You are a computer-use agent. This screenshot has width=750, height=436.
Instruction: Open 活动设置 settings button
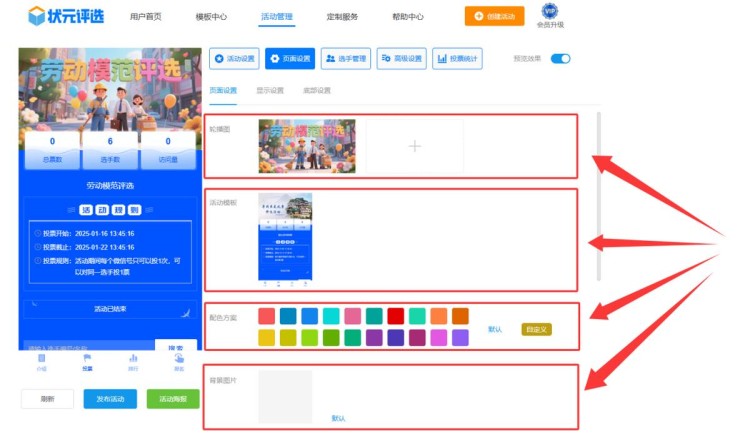(235, 58)
